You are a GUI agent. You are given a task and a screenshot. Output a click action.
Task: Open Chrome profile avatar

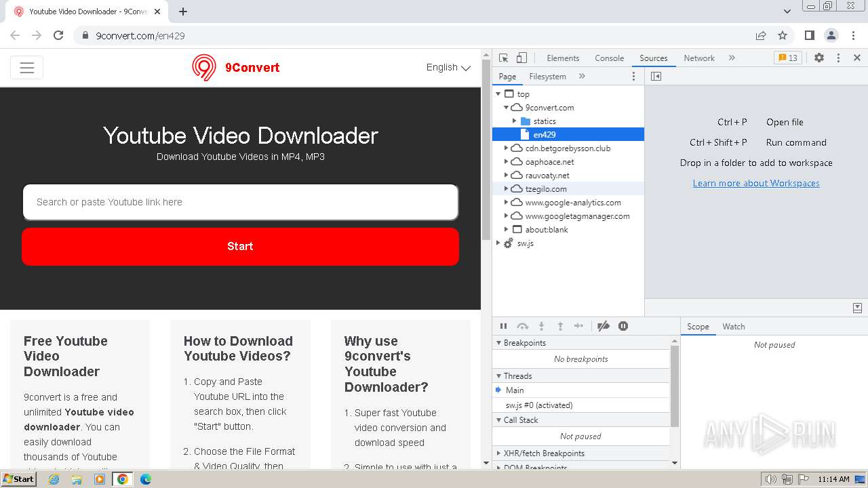(x=831, y=35)
